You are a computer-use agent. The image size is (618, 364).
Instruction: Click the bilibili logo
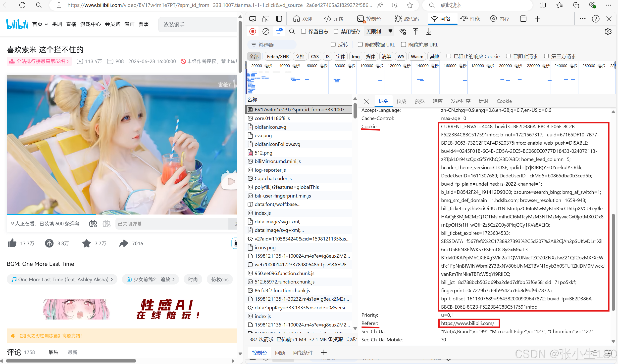pyautogui.click(x=17, y=24)
